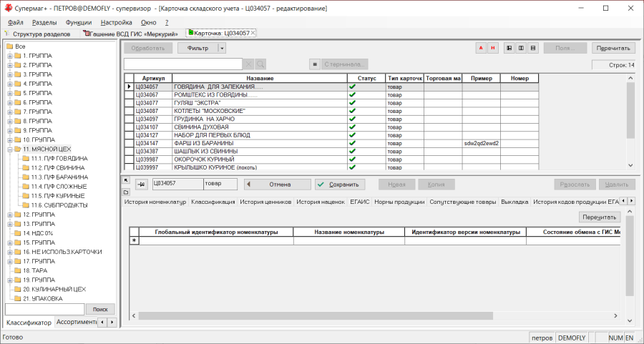Collapse the 11. МЯСНОЙ ЦЕХ tree node

(9, 149)
